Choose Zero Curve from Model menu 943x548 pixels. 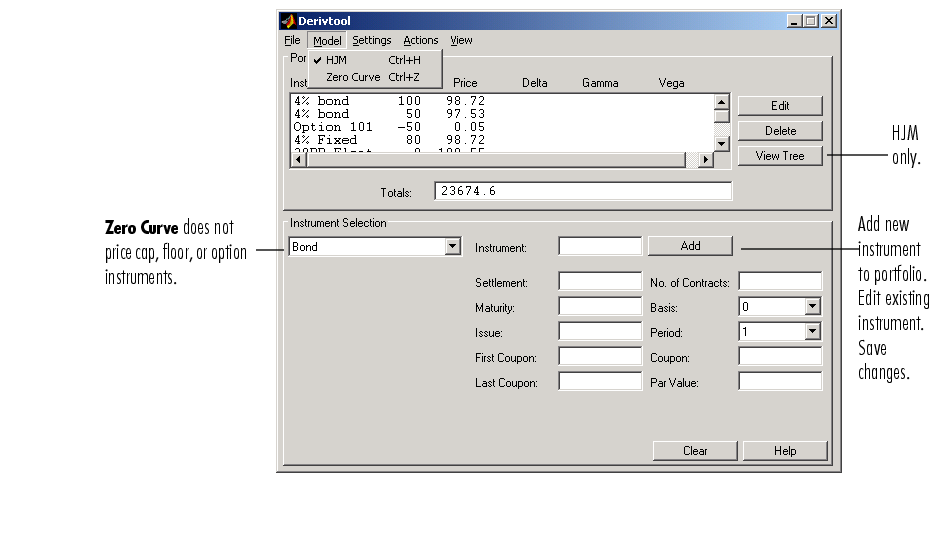coord(376,77)
